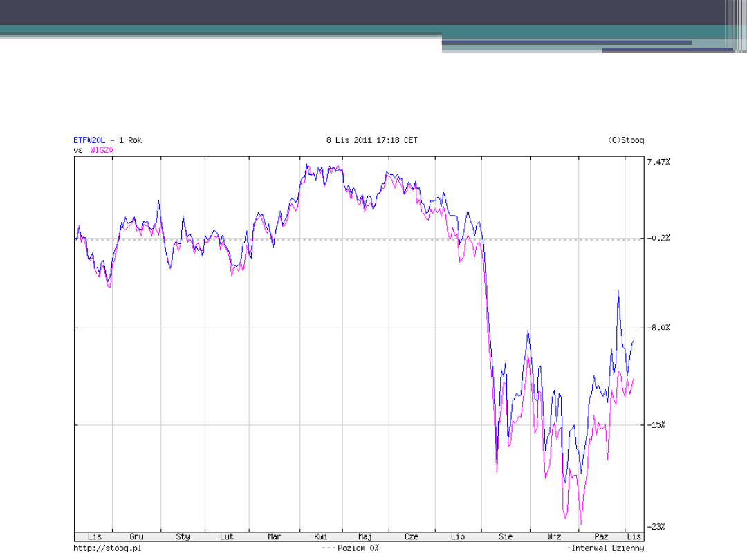Click the Lut month label
This screenshot has height=560, width=747.
tap(226, 536)
